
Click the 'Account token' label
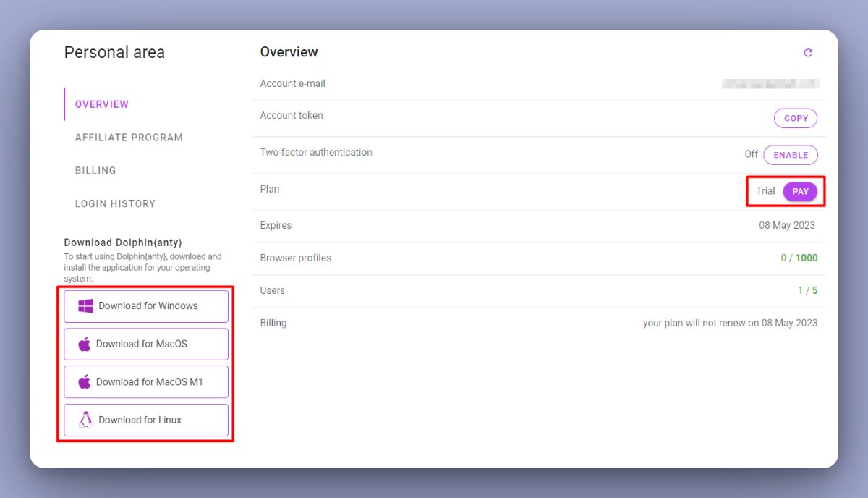click(x=292, y=115)
